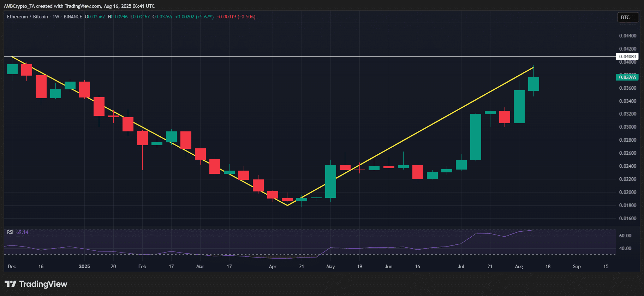The height and width of the screenshot is (296, 644).
Task: Click the 0.01600 price axis label
Action: click(x=627, y=218)
